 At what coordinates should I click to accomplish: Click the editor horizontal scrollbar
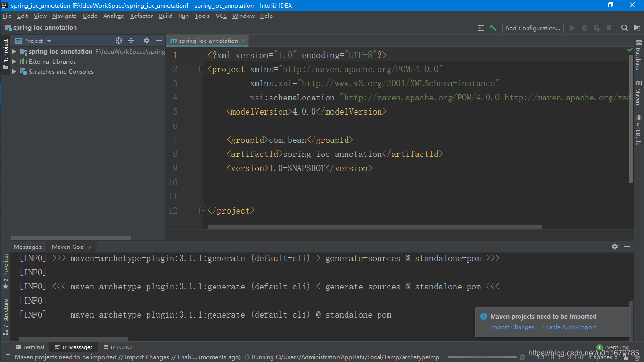374,227
